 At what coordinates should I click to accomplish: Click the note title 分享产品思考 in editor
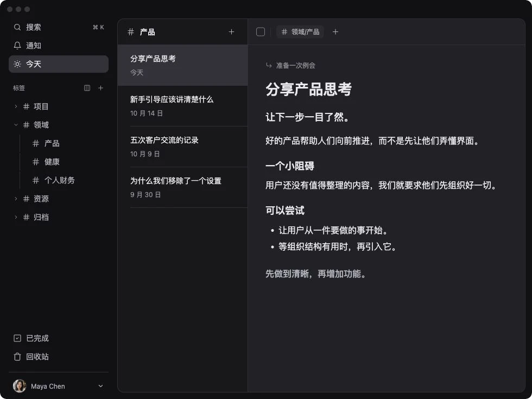coord(308,89)
